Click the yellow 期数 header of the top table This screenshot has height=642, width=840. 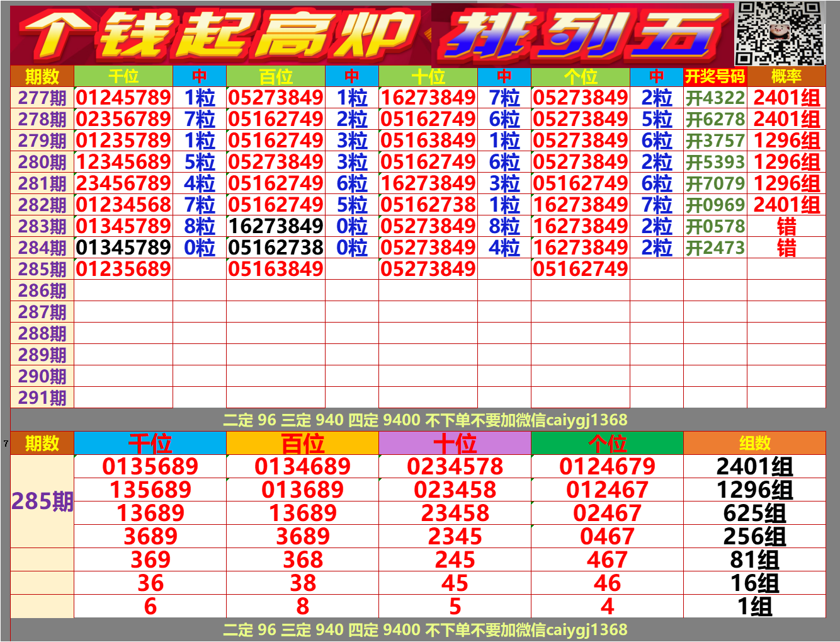click(40, 79)
